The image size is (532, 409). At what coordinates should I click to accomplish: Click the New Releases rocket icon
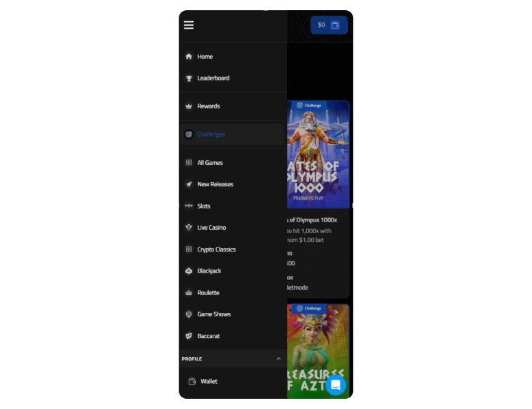point(189,185)
